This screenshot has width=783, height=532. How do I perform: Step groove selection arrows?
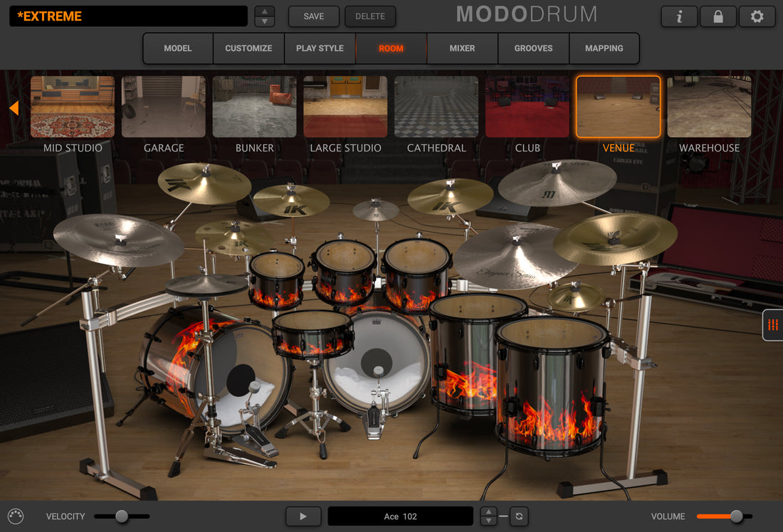click(488, 516)
